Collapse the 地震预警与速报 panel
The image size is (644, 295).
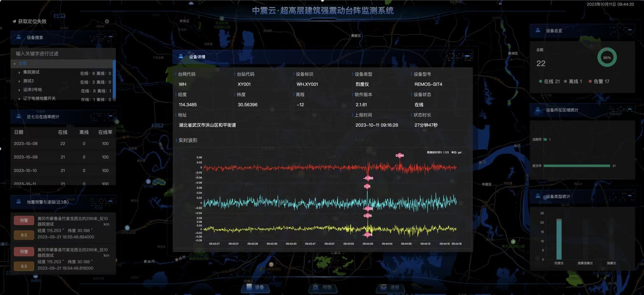(x=111, y=201)
